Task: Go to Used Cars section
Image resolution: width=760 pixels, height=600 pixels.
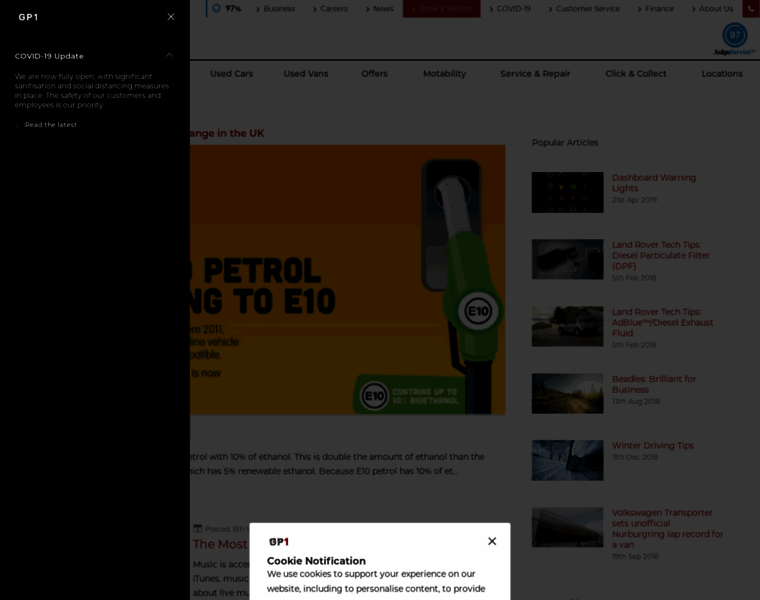Action: pyautogui.click(x=231, y=74)
